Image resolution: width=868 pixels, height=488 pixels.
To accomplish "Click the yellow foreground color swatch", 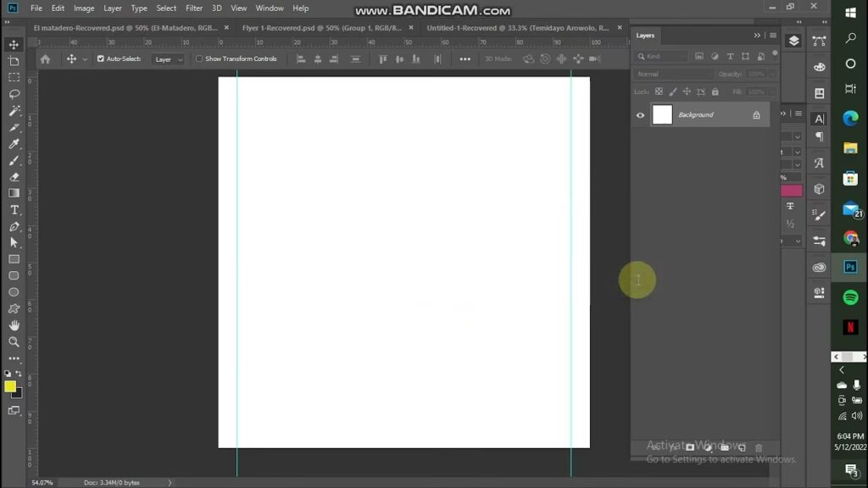I will click(x=10, y=386).
